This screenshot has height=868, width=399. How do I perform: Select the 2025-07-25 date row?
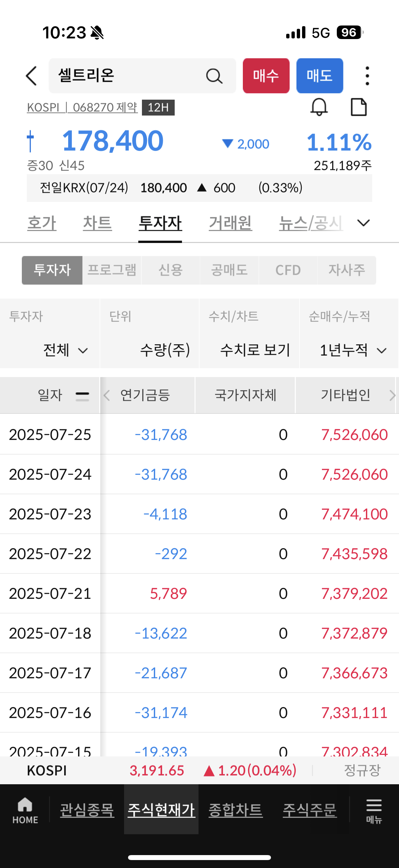(x=199, y=434)
